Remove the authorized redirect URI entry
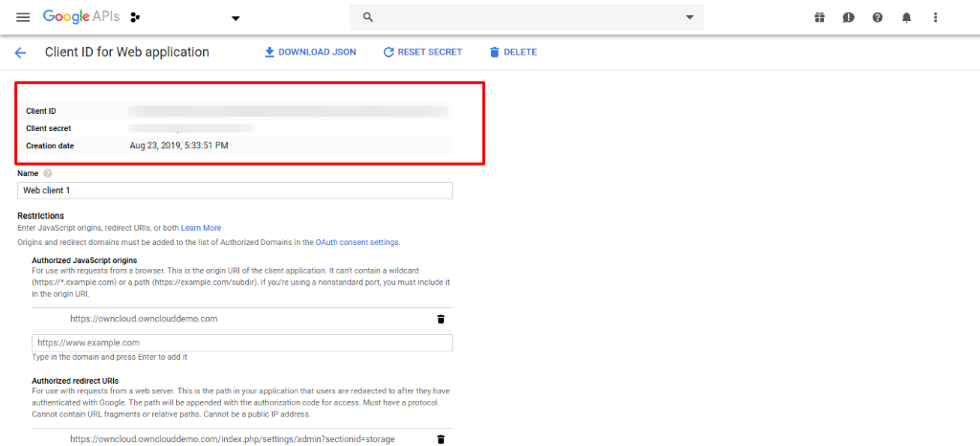The width and height of the screenshot is (980, 446). (440, 438)
